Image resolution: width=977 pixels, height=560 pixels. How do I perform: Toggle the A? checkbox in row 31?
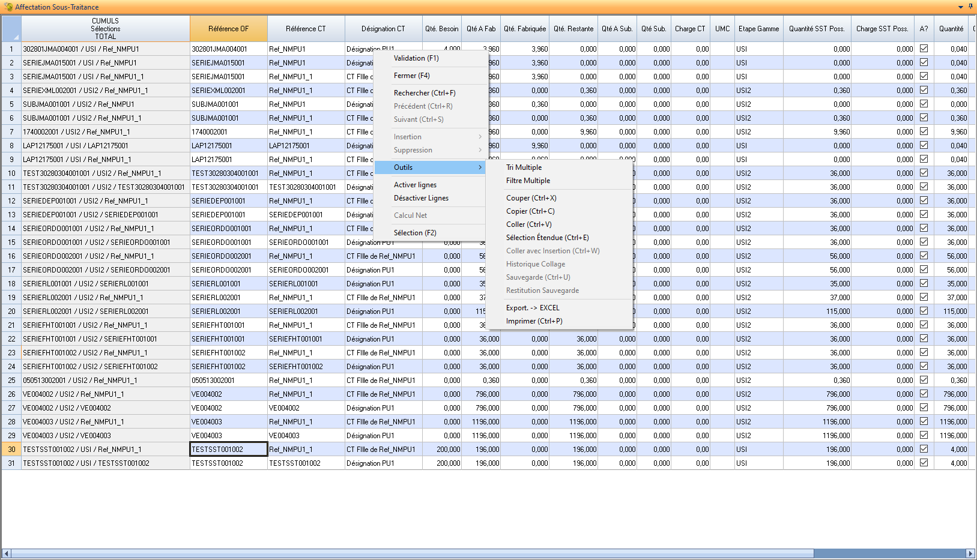(x=924, y=463)
